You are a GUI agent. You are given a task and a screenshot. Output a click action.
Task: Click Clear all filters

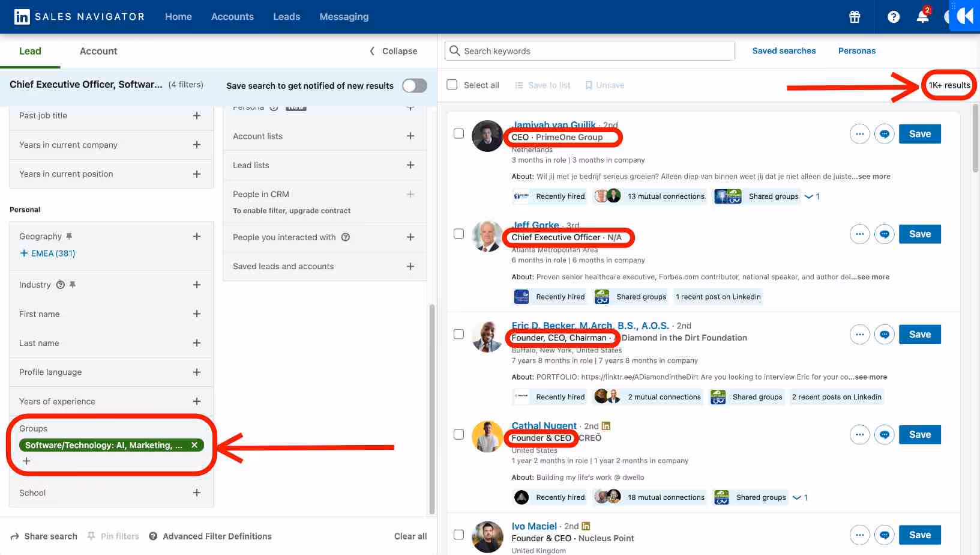point(410,536)
